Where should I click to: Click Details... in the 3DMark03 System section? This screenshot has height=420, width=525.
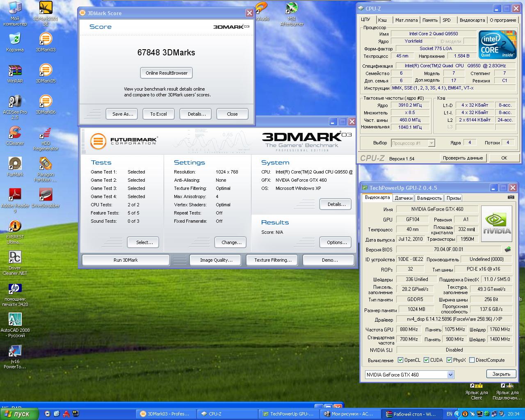click(336, 204)
